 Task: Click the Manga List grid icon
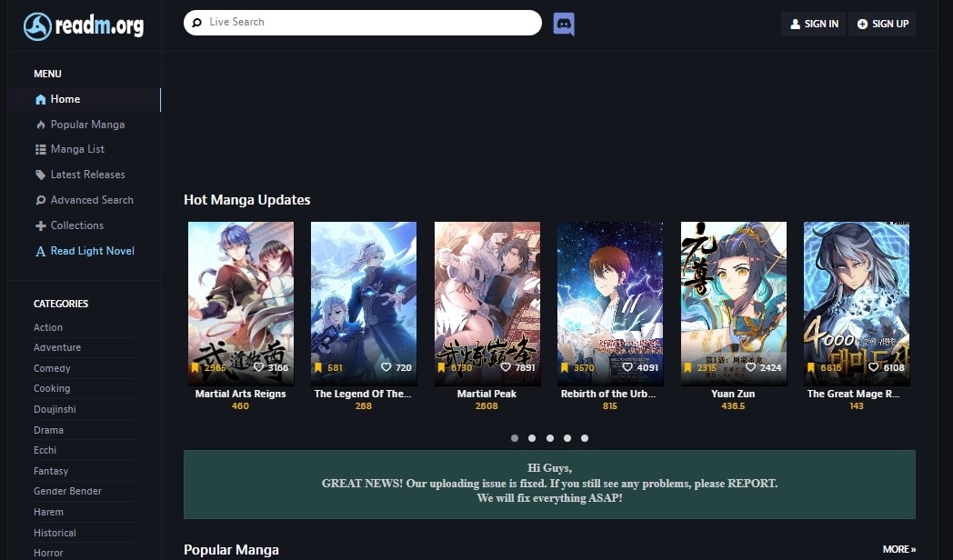[41, 149]
